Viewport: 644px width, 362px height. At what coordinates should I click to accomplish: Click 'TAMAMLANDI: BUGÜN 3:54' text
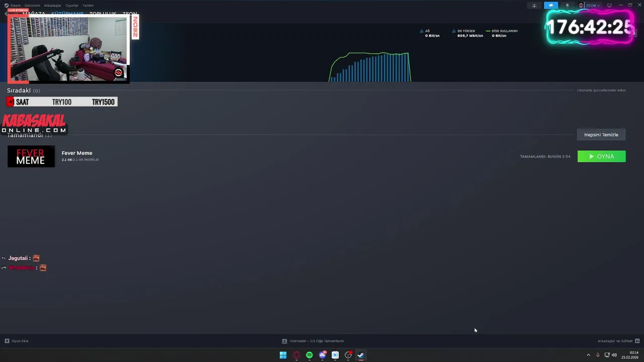click(545, 156)
